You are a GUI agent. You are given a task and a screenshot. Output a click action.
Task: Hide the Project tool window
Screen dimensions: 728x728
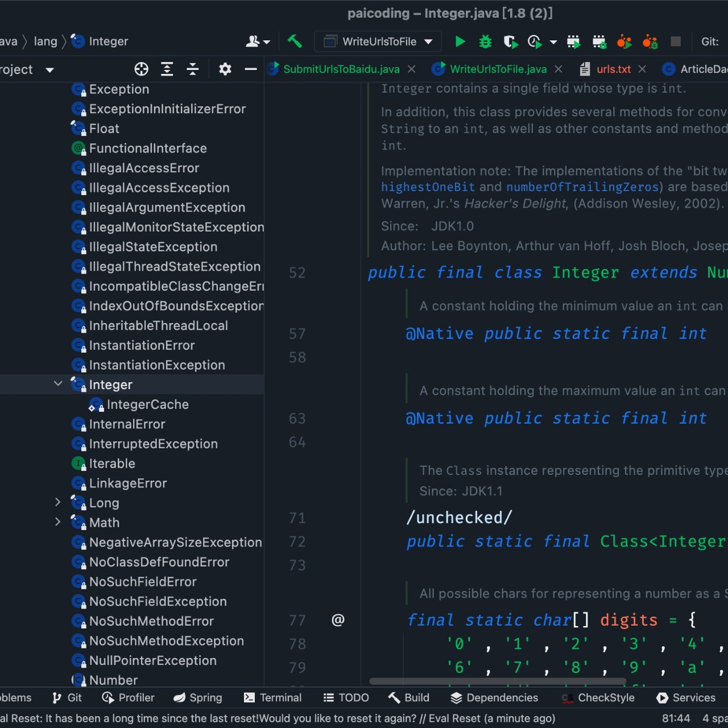click(x=251, y=69)
